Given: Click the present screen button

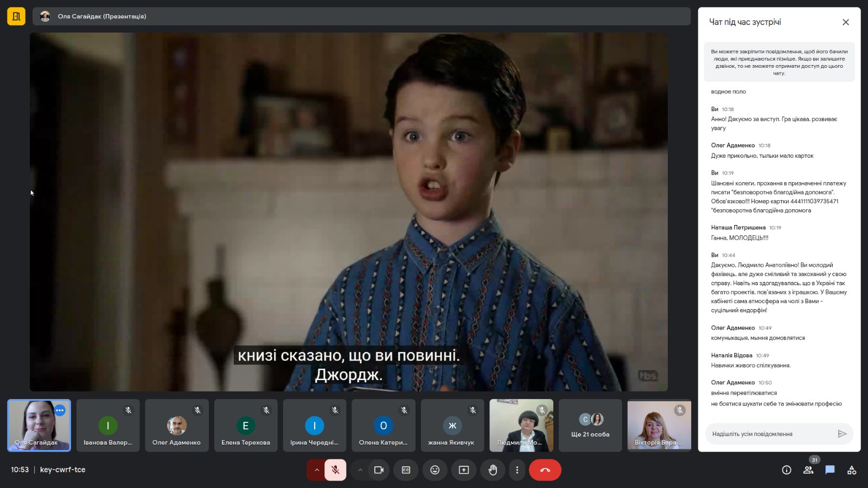Looking at the screenshot, I should [464, 470].
